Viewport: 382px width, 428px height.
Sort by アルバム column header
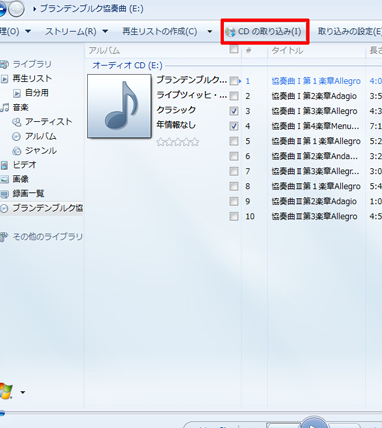tap(104, 50)
